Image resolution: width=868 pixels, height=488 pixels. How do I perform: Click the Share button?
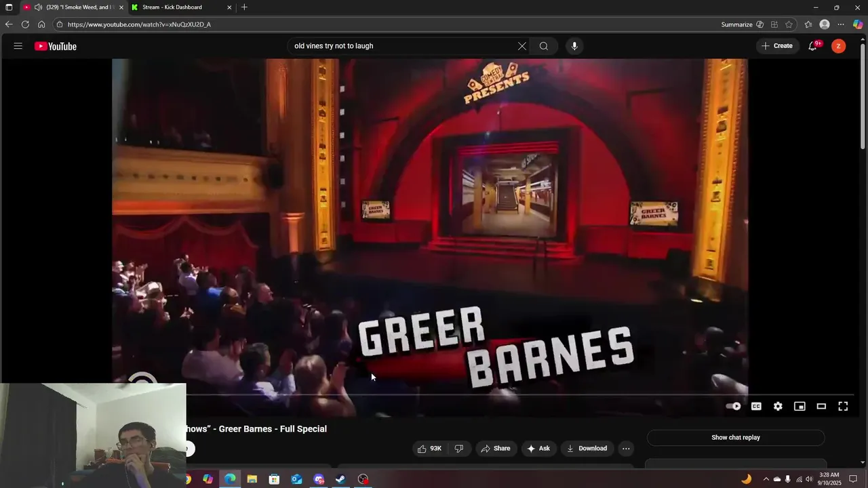(x=495, y=449)
